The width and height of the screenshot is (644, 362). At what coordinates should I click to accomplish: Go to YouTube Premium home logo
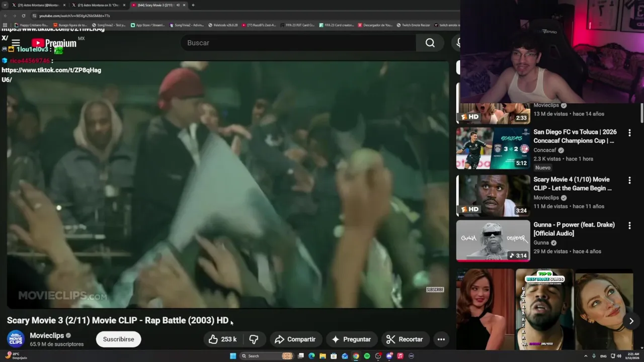[x=54, y=43]
